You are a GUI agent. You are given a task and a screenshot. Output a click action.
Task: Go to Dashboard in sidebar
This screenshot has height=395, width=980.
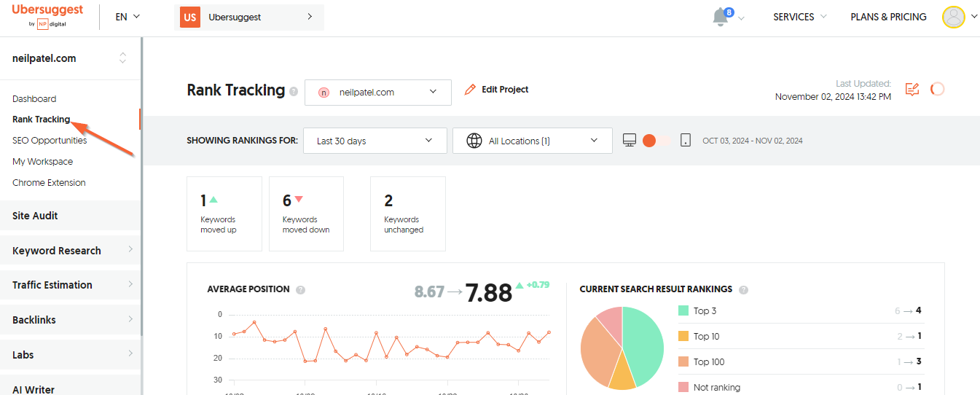pyautogui.click(x=34, y=99)
